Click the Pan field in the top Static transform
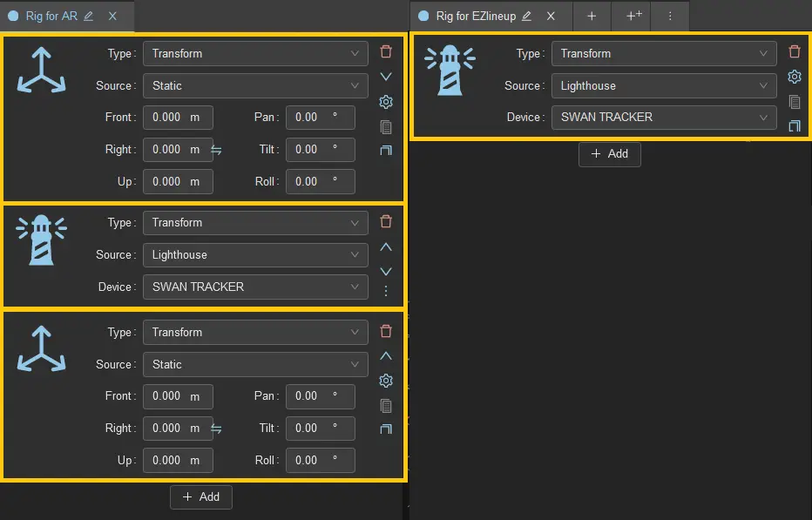The height and width of the screenshot is (520, 812). [320, 118]
